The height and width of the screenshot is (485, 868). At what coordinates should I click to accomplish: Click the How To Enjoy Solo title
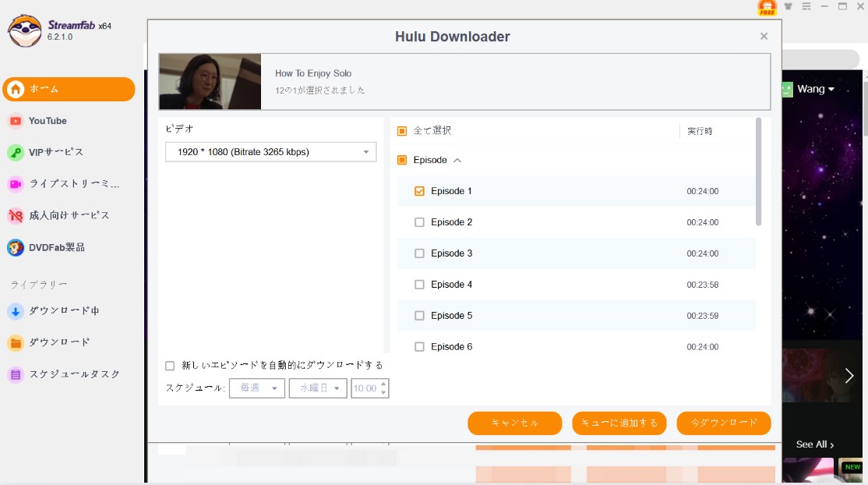coord(313,73)
